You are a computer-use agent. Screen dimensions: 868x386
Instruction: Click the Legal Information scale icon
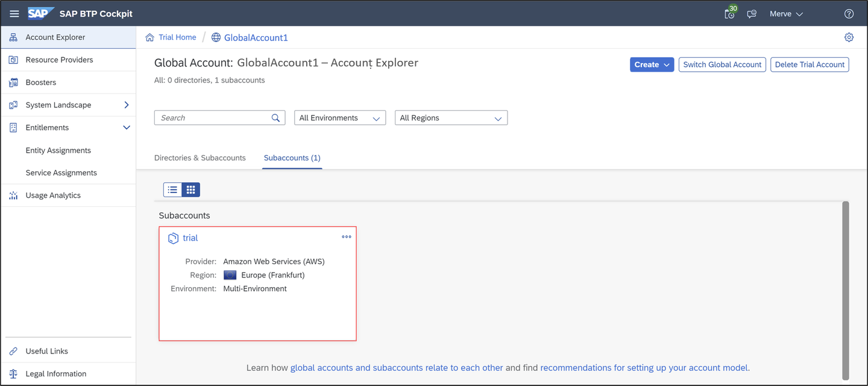(x=13, y=374)
